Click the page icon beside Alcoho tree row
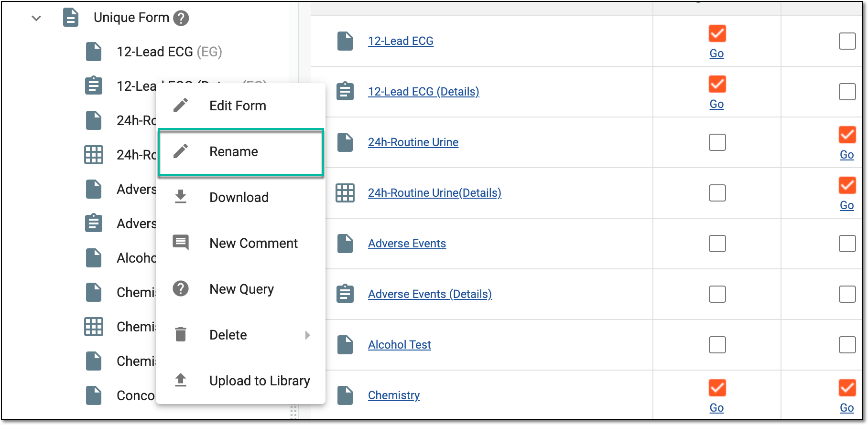 94,258
